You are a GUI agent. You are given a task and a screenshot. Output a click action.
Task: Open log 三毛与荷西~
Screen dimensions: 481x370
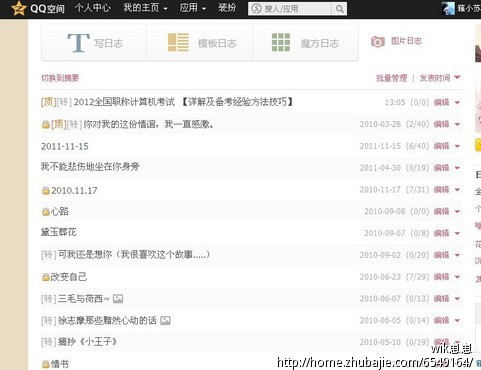(x=84, y=299)
